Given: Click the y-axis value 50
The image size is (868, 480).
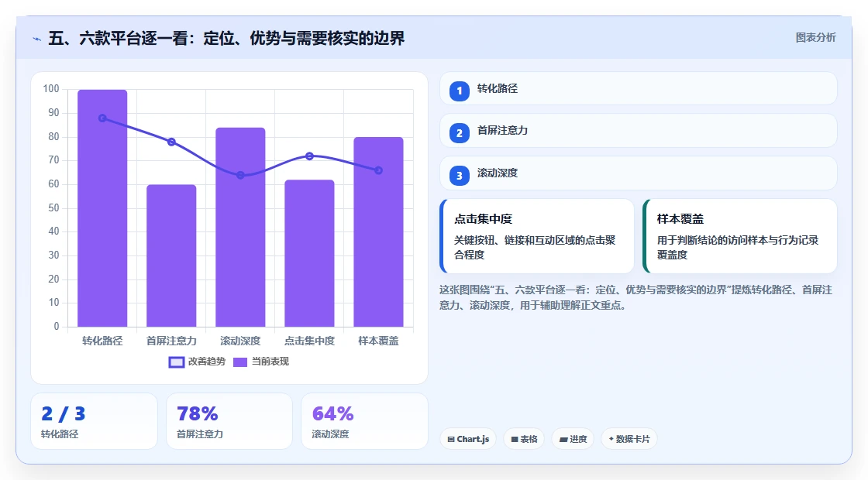Looking at the screenshot, I should point(53,208).
